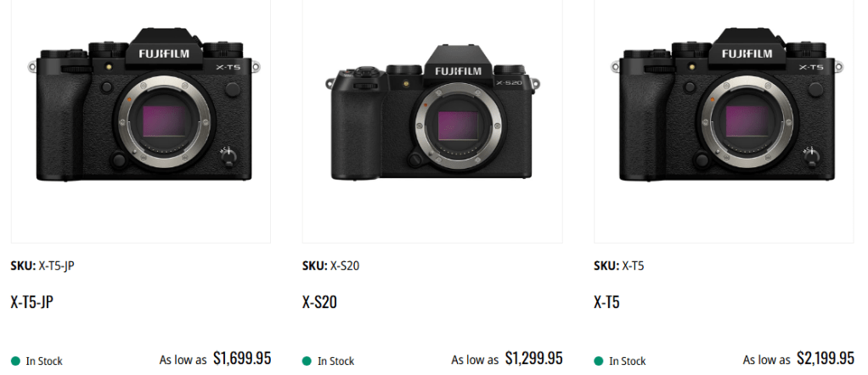Image resolution: width=868 pixels, height=375 pixels.
Task: Click the X-T5 product title in the third card
Action: [x=606, y=301]
